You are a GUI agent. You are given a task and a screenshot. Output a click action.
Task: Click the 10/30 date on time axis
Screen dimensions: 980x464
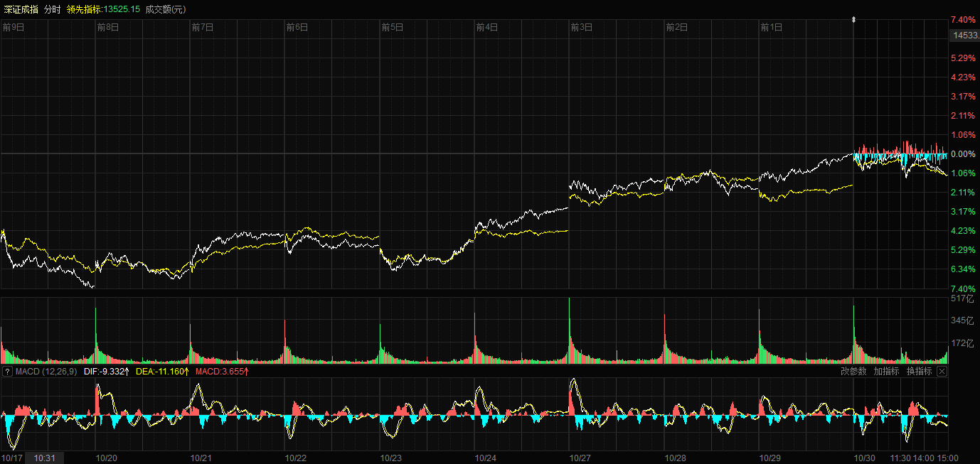coord(864,458)
